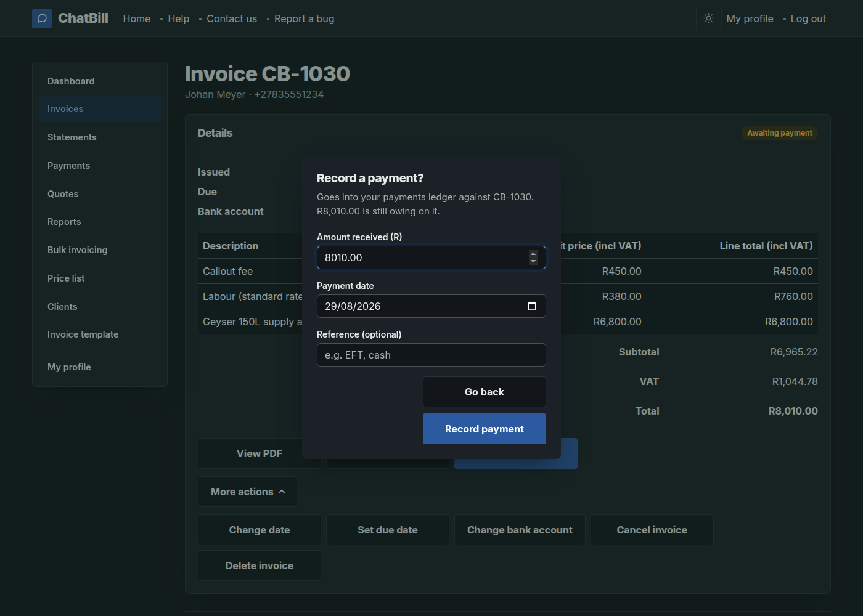This screenshot has height=616, width=863.
Task: Open Reports in the sidebar
Action: point(100,222)
